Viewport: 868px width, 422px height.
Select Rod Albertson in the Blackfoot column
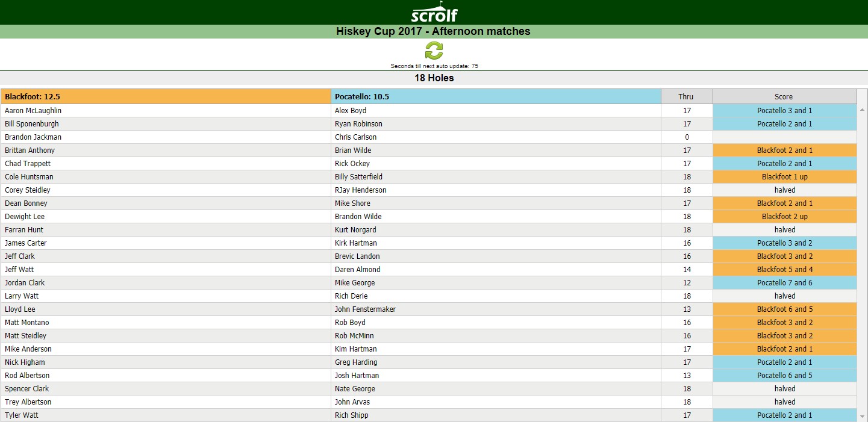(x=27, y=376)
